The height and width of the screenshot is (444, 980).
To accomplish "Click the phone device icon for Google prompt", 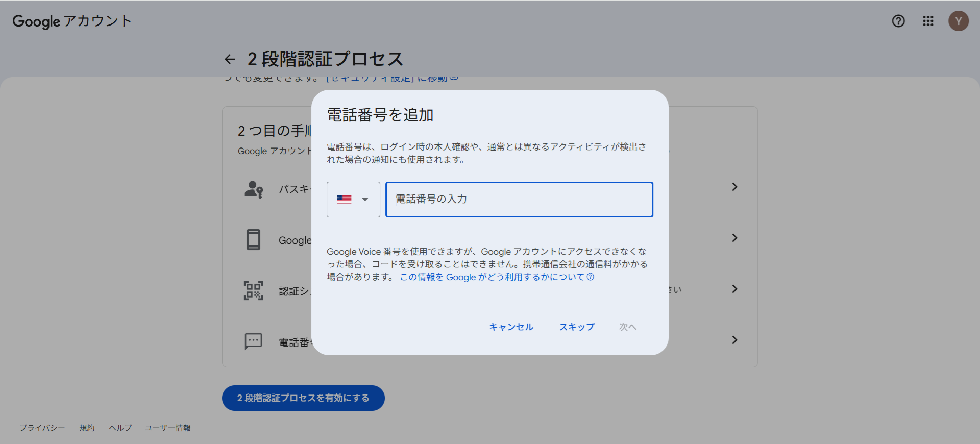I will point(254,239).
